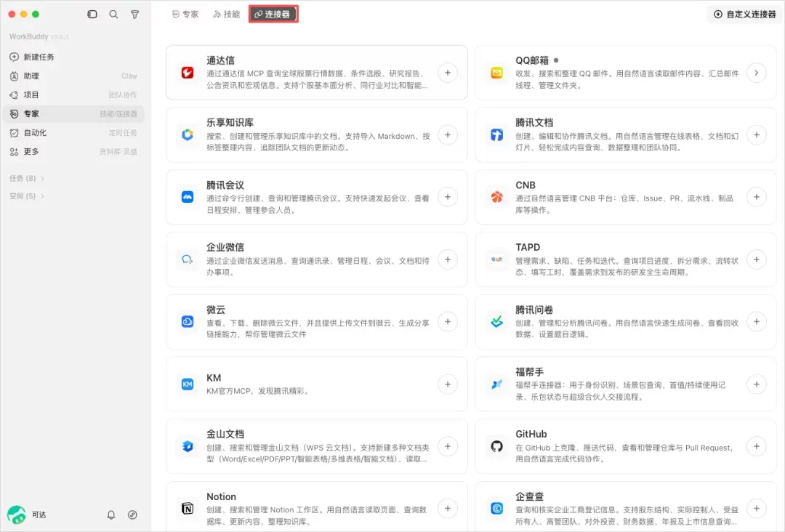Click the 福帮手 connector icon
785x532 pixels.
tap(496, 384)
